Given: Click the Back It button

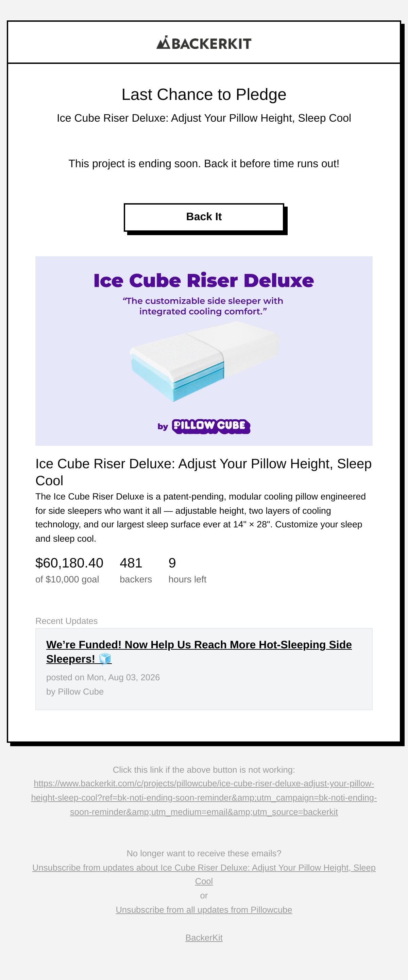Looking at the screenshot, I should pyautogui.click(x=204, y=217).
